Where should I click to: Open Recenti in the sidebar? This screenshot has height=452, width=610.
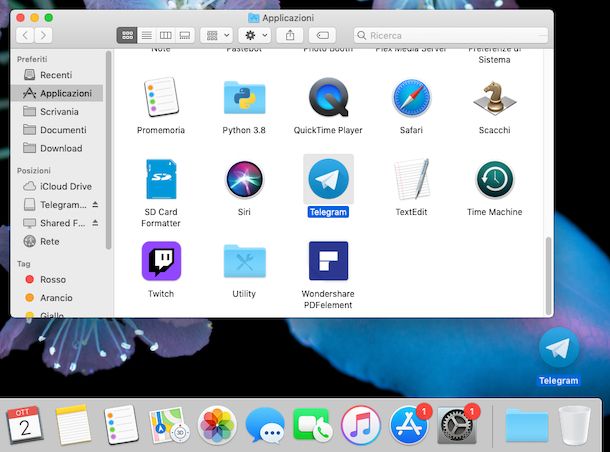point(57,75)
